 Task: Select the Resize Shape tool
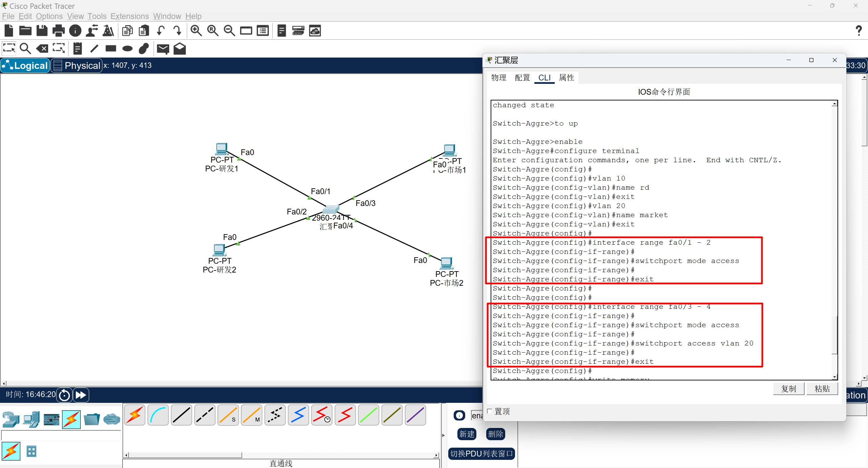(59, 49)
